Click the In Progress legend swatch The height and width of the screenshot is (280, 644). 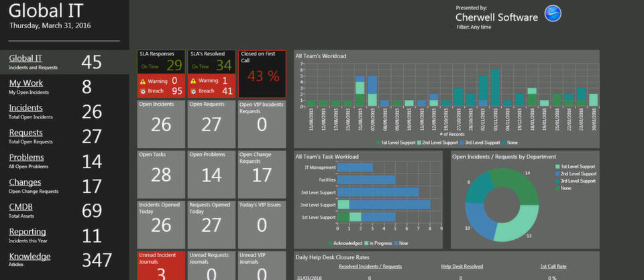point(366,244)
